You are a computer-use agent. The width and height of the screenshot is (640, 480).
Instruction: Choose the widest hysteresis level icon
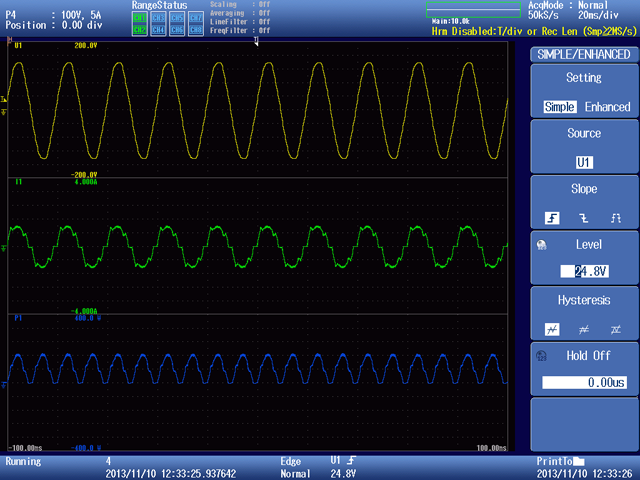coord(616,329)
